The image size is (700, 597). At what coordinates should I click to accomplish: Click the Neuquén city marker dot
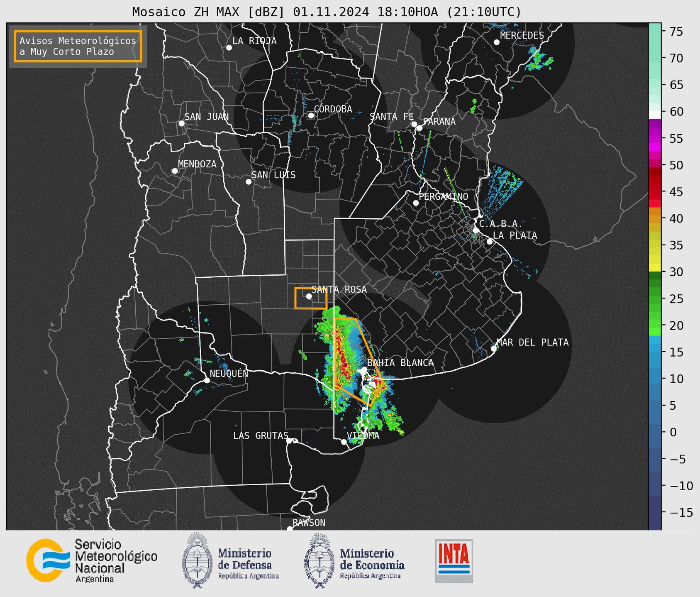point(207,380)
